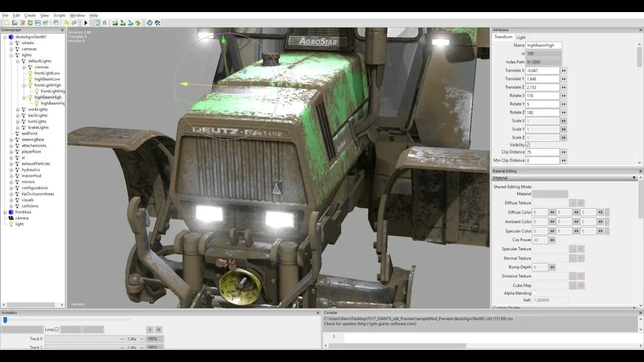Click the green Reload toolbar icon
The height and width of the screenshot is (362, 644).
pyautogui.click(x=30, y=23)
